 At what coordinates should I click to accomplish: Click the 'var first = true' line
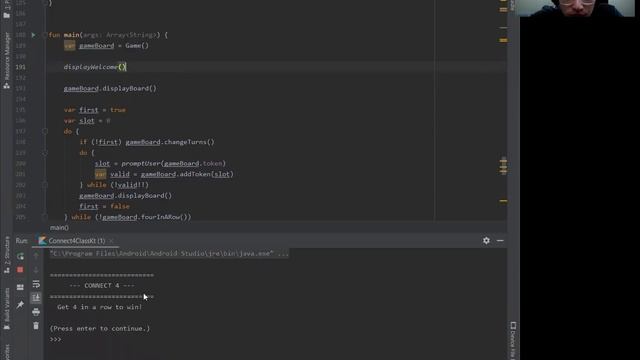(95, 110)
